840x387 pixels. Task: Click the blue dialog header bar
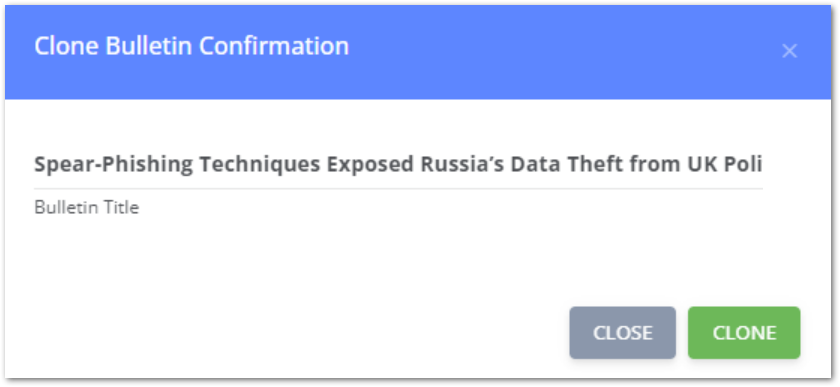point(418,53)
